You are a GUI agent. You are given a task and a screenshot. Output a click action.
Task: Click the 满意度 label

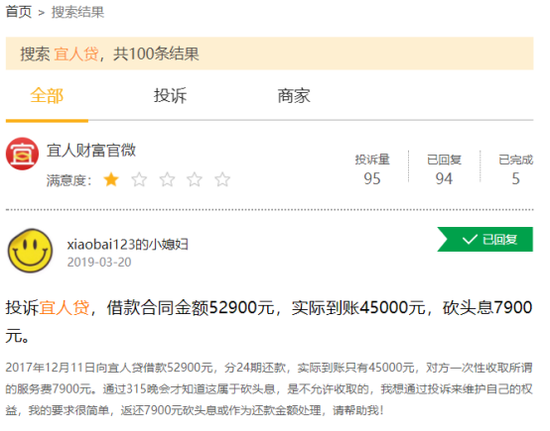point(69,181)
